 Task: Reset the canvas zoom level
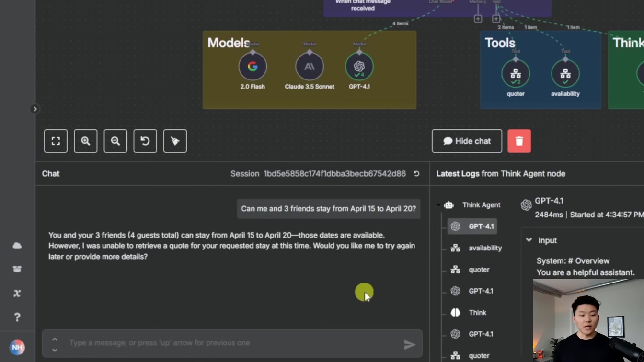click(145, 141)
